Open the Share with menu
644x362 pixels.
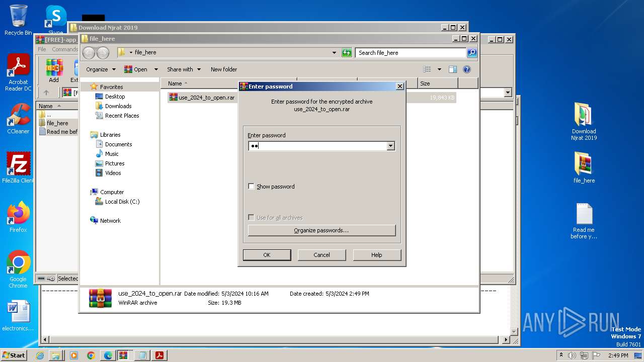[x=184, y=69]
